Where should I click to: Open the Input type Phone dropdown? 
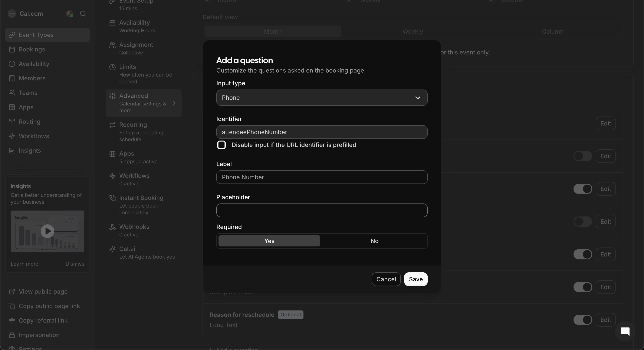322,98
